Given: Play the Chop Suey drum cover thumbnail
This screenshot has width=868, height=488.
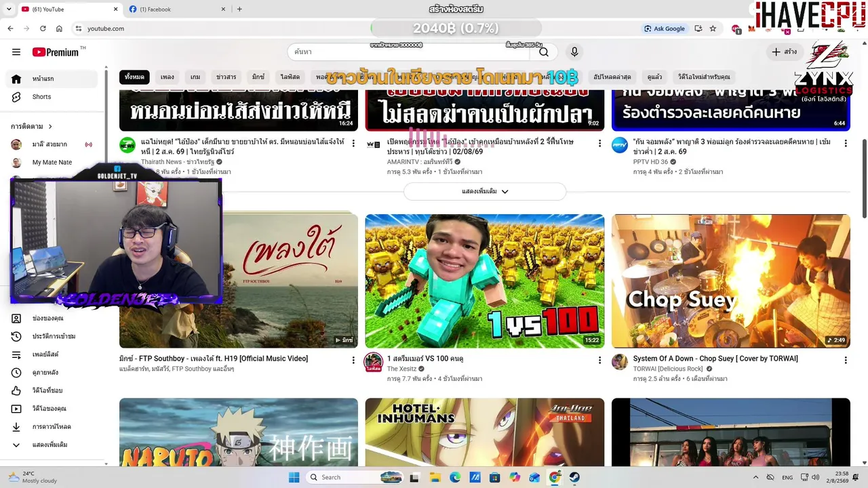Looking at the screenshot, I should tap(731, 281).
